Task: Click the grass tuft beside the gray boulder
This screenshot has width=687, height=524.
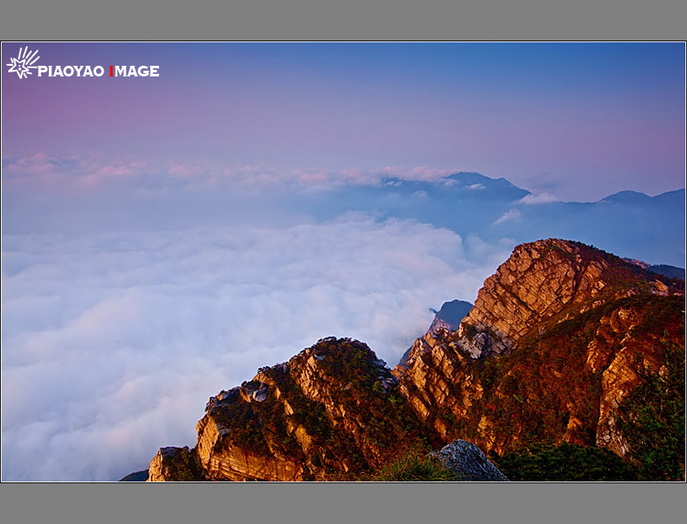Action: [410, 466]
